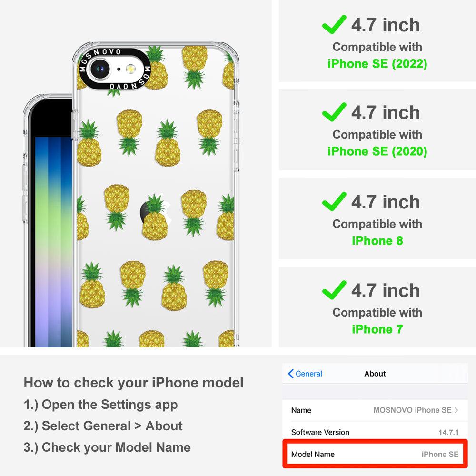Image resolution: width=476 pixels, height=476 pixels.
Task: Open the Name row chevron for MOSNOVO iPhone SE
Action: [x=456, y=410]
